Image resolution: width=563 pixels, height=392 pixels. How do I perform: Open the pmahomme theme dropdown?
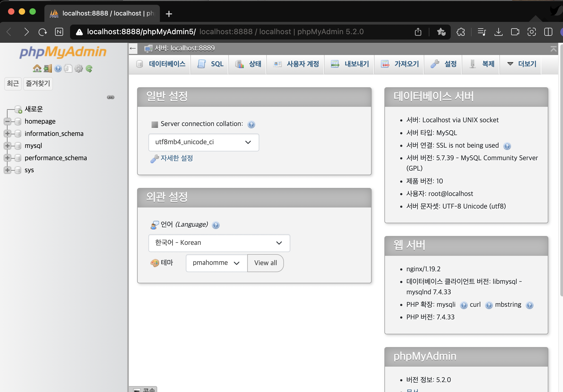click(x=216, y=263)
